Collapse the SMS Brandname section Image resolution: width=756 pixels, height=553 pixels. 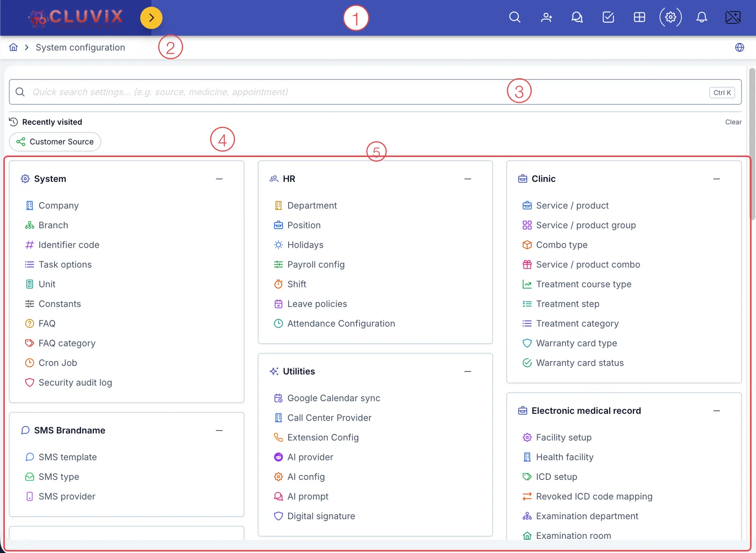(x=219, y=431)
